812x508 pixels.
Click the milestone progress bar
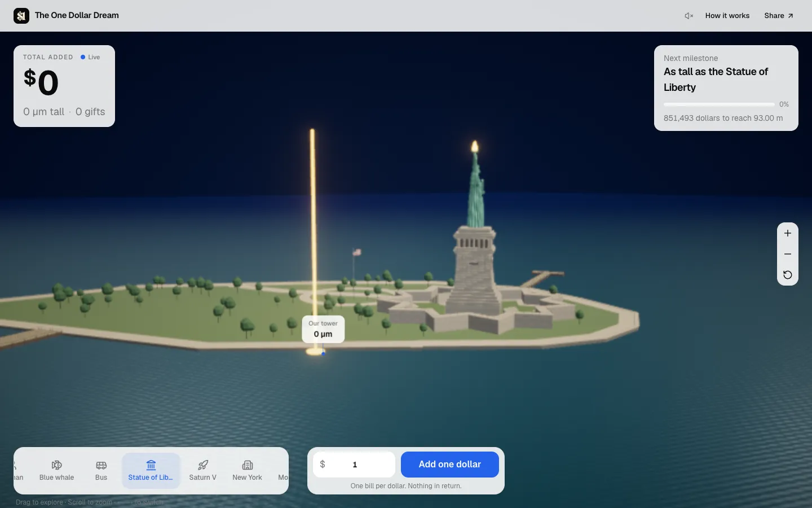tap(719, 104)
